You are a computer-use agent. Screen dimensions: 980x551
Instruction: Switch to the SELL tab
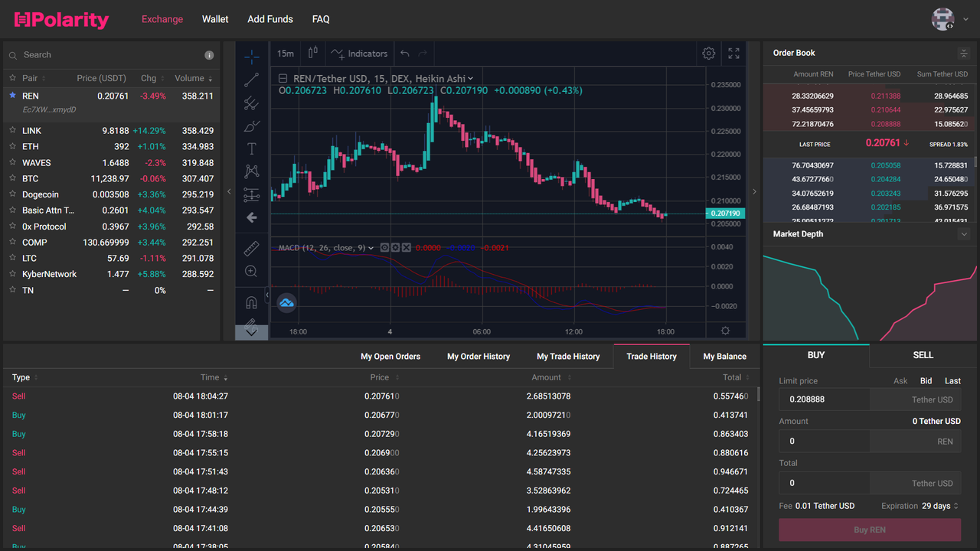(x=923, y=355)
